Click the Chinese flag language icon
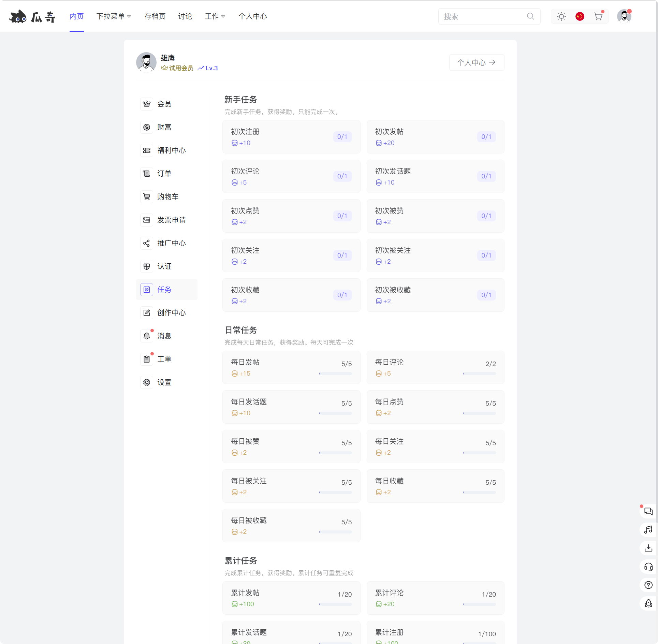The width and height of the screenshot is (658, 644). click(x=580, y=16)
